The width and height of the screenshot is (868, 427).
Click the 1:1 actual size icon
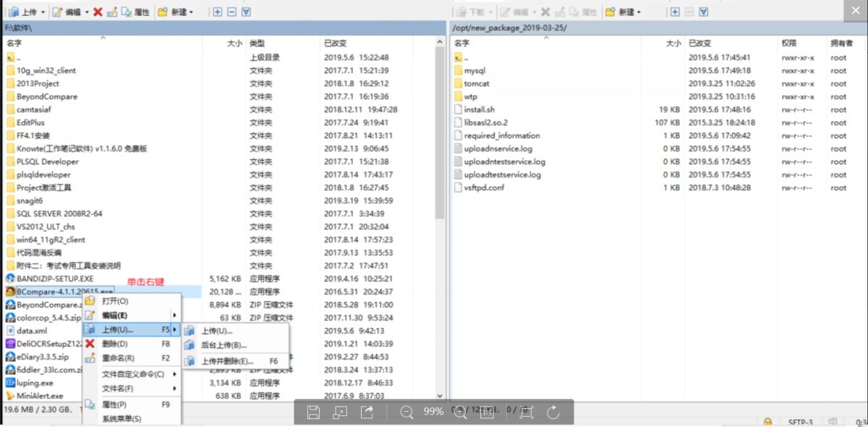coord(488,413)
